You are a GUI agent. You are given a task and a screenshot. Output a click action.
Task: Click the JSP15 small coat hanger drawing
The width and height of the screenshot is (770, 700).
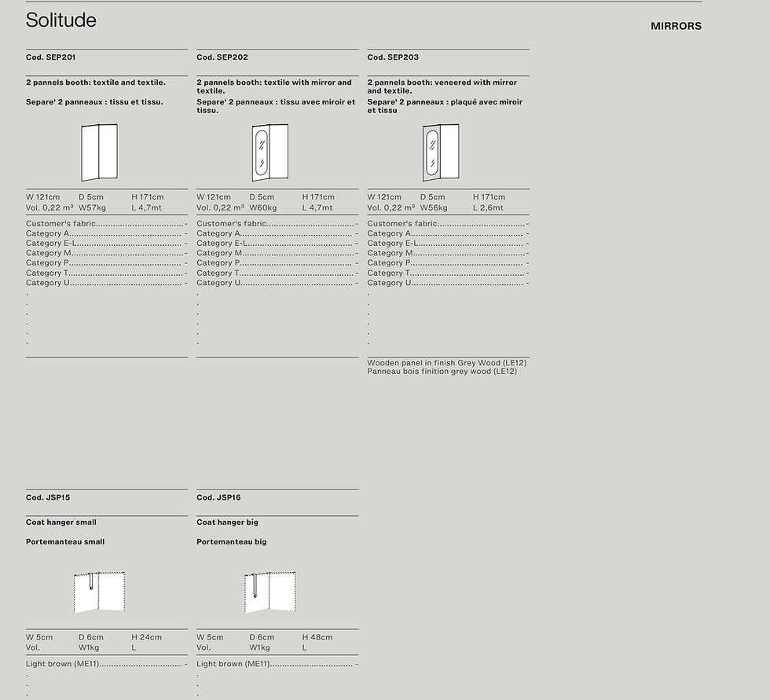pos(99,592)
